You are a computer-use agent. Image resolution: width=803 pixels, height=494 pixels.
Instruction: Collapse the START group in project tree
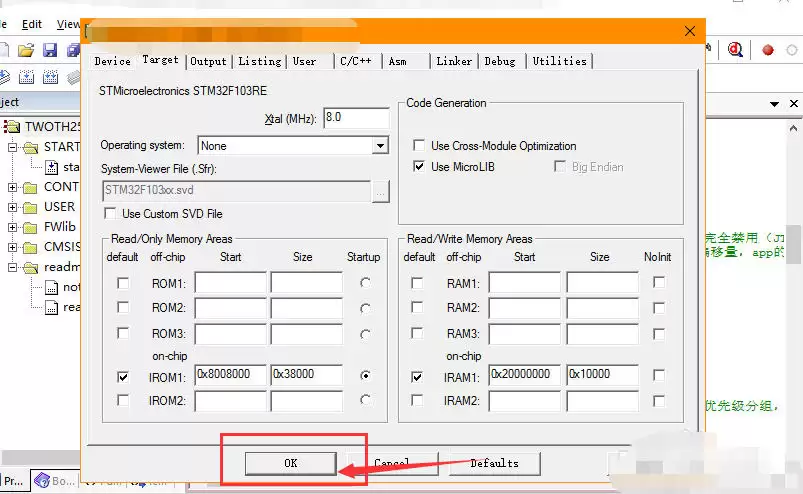(12, 147)
